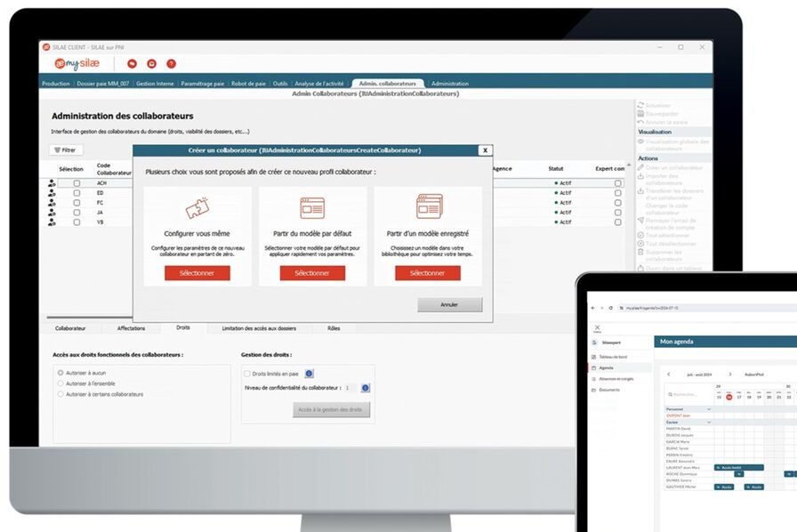The width and height of the screenshot is (797, 532).
Task: Click the Annuler button in the dialog
Action: click(x=449, y=304)
